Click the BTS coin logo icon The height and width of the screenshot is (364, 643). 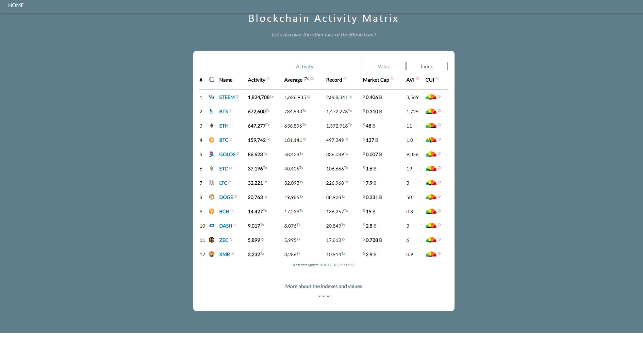click(212, 111)
